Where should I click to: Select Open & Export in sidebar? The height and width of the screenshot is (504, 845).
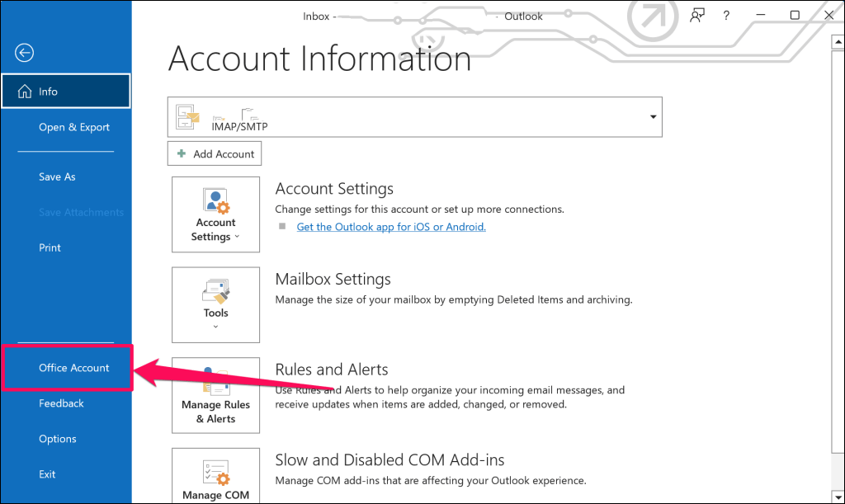point(74,127)
